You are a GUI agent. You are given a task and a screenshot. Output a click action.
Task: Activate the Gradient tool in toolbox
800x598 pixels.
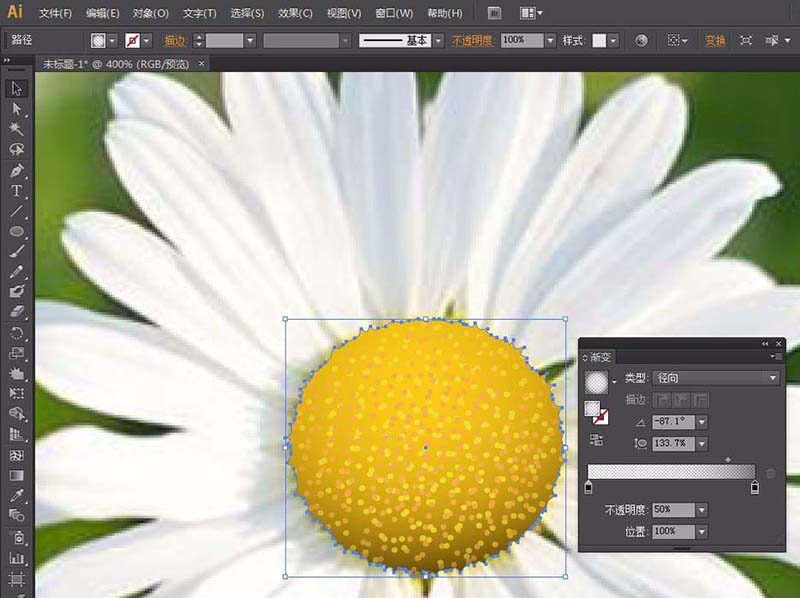click(x=16, y=476)
